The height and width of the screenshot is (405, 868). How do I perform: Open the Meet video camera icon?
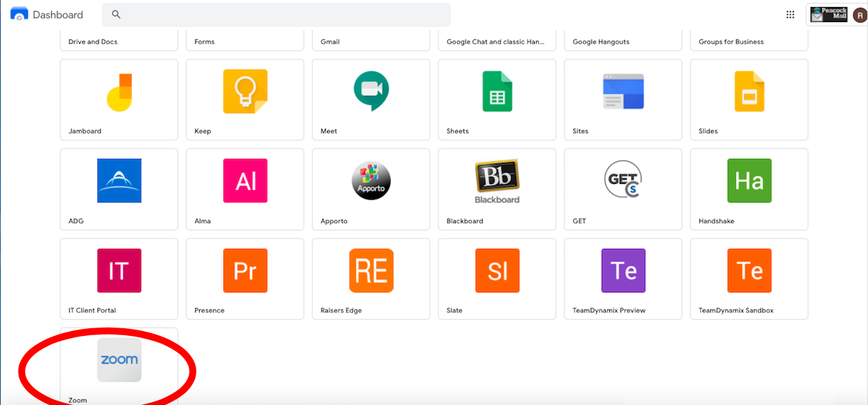click(371, 91)
